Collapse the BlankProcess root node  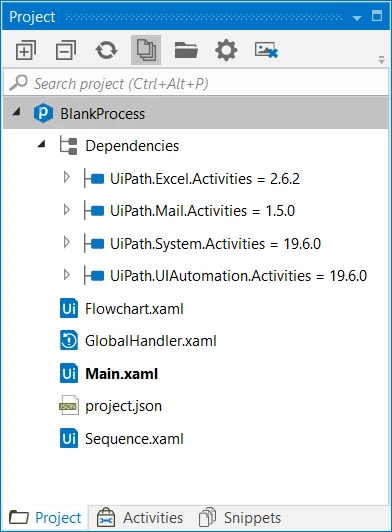tap(16, 112)
